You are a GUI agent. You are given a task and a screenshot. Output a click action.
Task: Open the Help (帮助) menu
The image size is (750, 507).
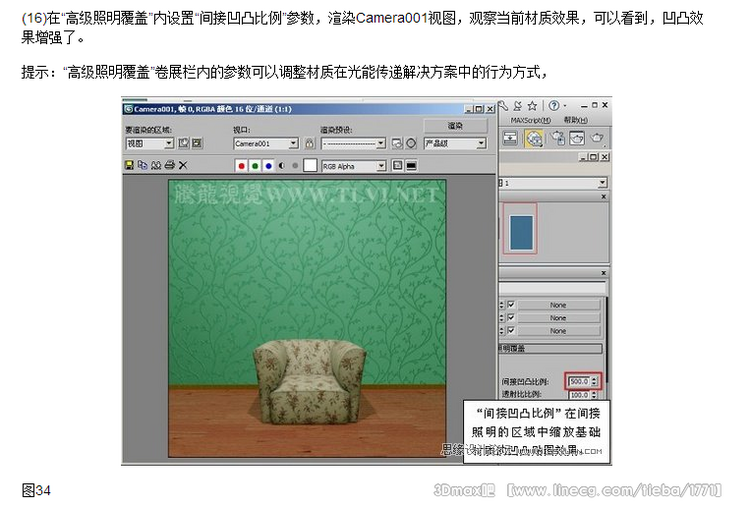pos(575,120)
